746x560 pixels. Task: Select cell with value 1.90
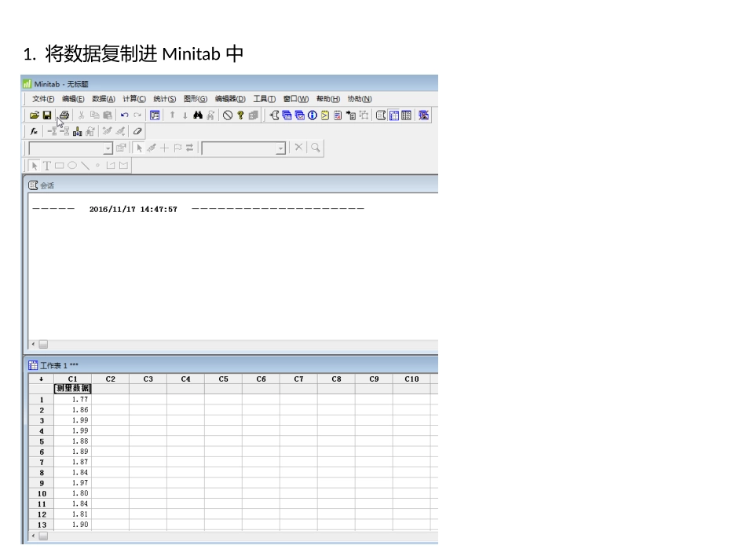pos(73,525)
